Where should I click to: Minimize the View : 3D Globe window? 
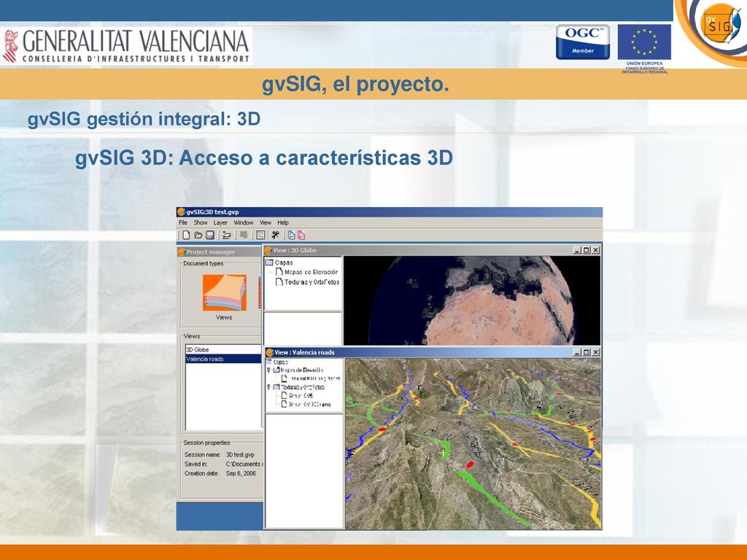(x=578, y=250)
